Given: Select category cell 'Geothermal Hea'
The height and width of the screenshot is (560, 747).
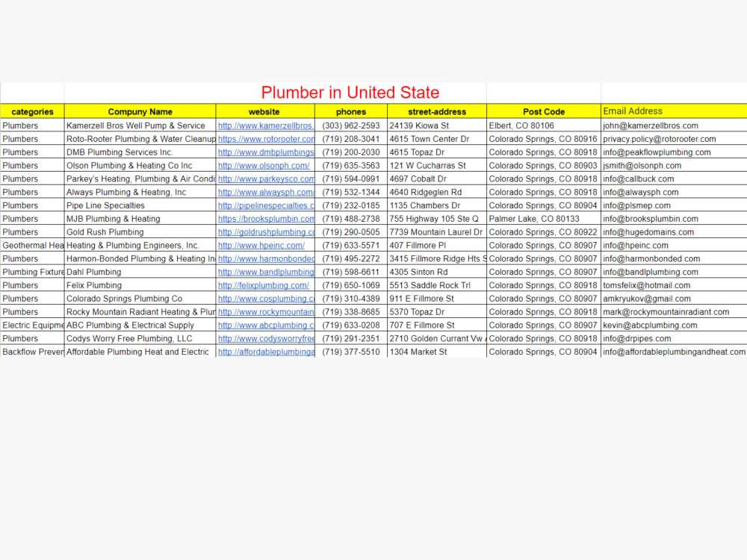Looking at the screenshot, I should pyautogui.click(x=33, y=246).
